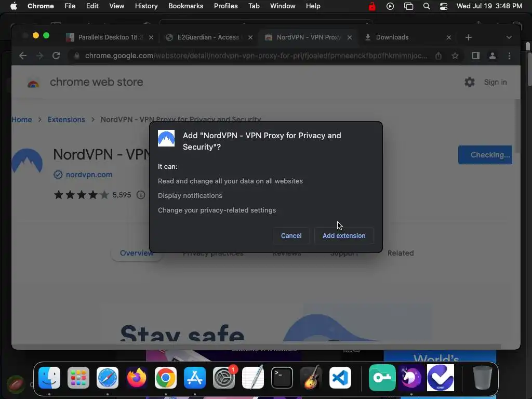Cancel the NordVPN install dialog
The width and height of the screenshot is (532, 399).
coord(291,235)
